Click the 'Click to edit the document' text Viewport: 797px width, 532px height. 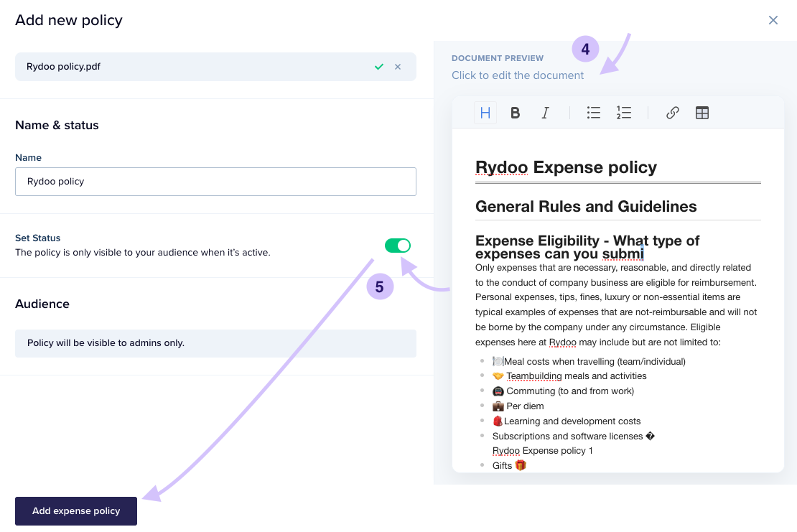pos(518,75)
